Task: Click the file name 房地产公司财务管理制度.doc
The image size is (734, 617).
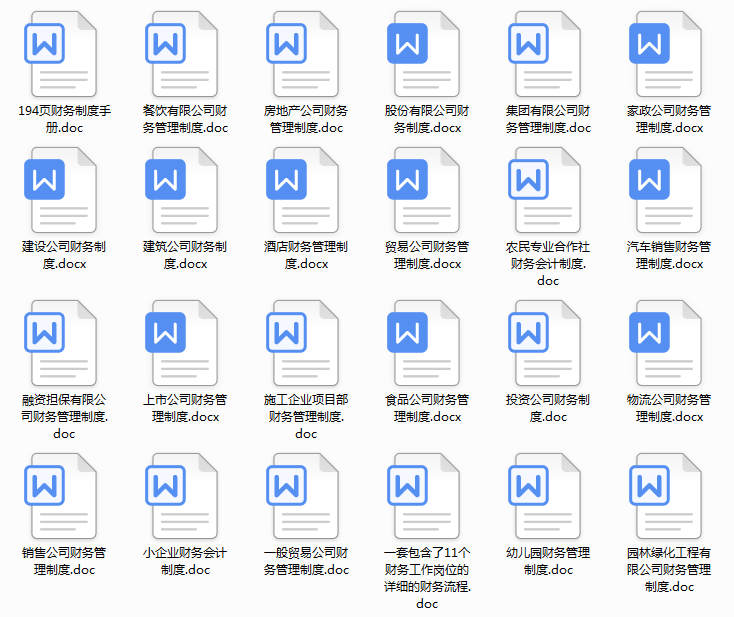Action: 306,119
